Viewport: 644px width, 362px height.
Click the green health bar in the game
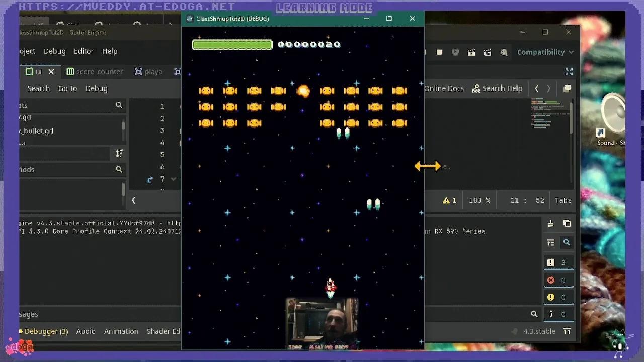click(x=231, y=44)
